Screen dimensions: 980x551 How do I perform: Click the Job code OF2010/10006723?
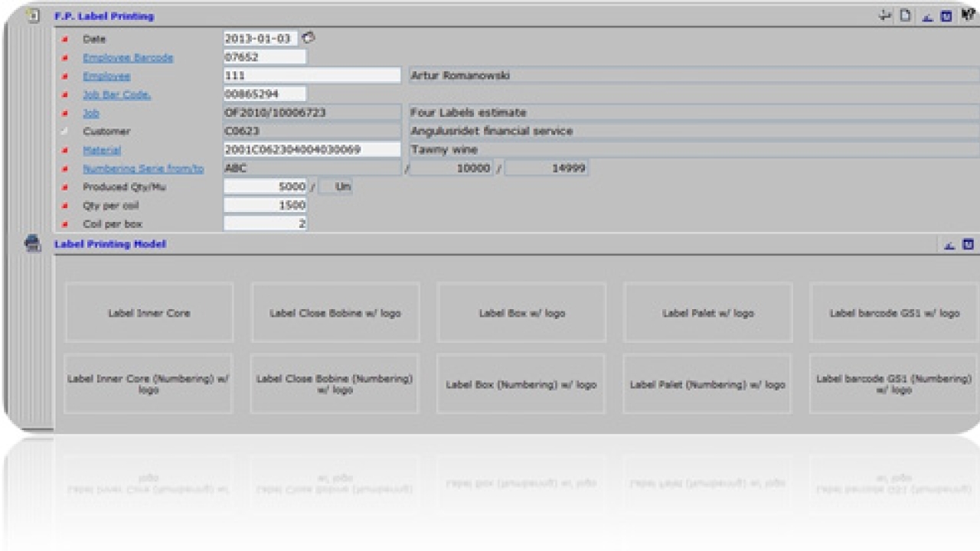(x=312, y=112)
